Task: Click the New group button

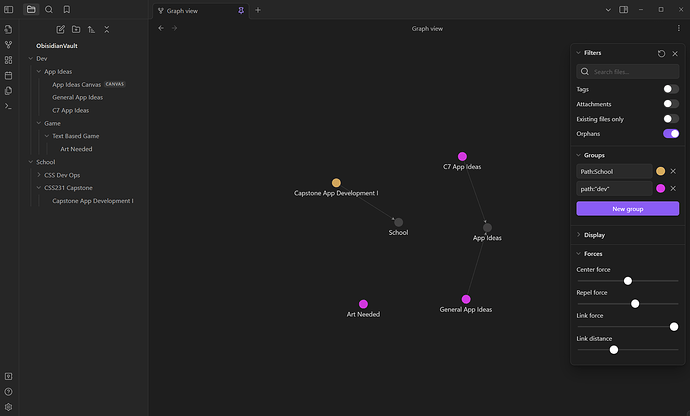Action: [x=627, y=209]
